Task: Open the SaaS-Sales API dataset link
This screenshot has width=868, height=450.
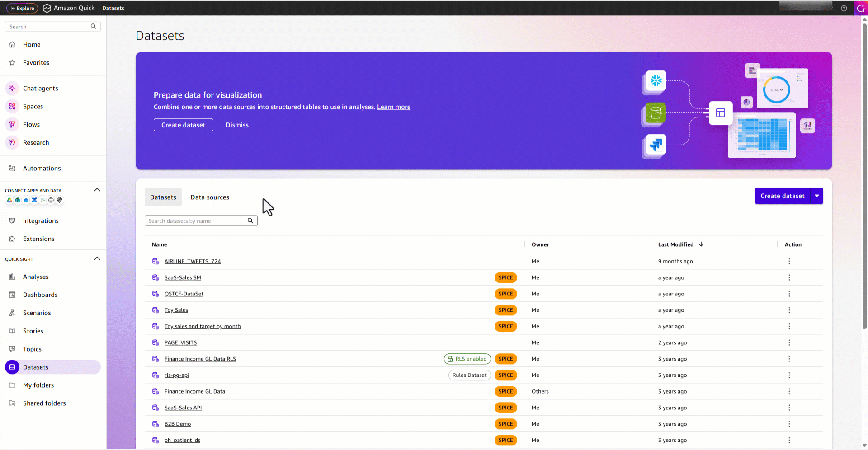Action: tap(183, 408)
